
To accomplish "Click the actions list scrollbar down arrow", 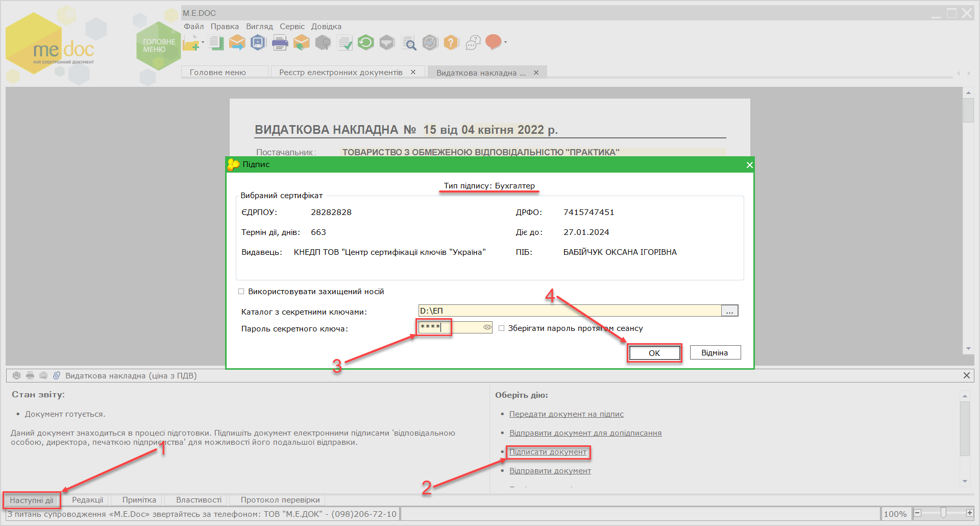I will (x=965, y=481).
